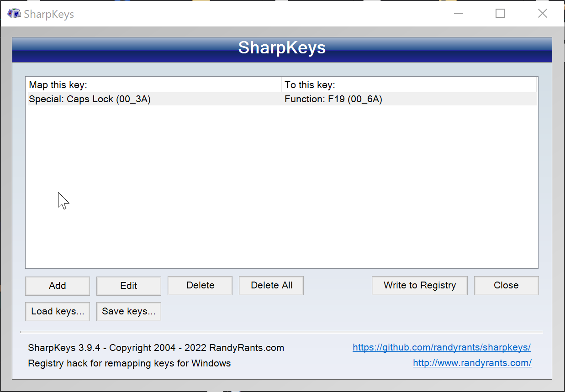This screenshot has height=392, width=565.
Task: Open the SharpKeys GitHub repository link
Action: pyautogui.click(x=441, y=348)
